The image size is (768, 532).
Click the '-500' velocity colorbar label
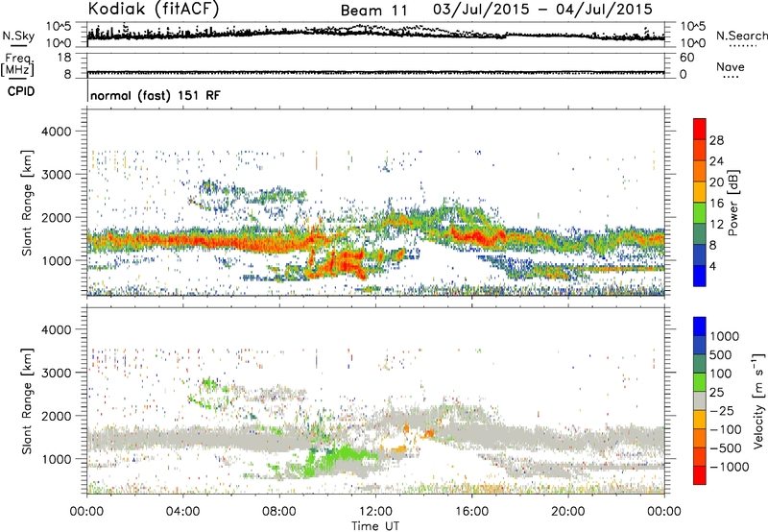coord(726,448)
